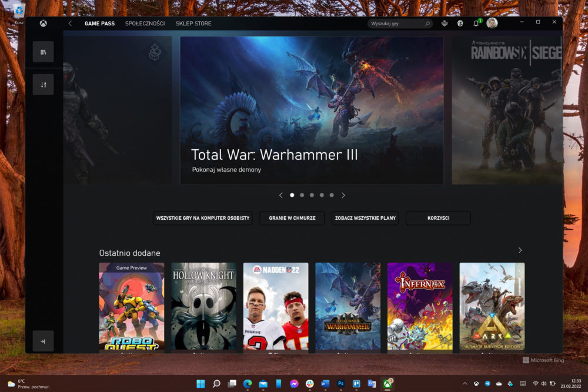Select the second carousel page dot
The width and height of the screenshot is (588, 392).
[302, 195]
